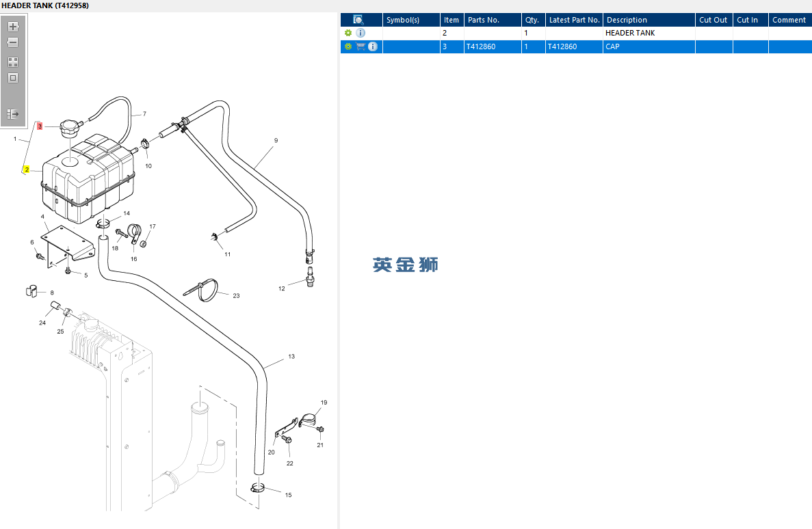Viewport: 812px width, 529px height.
Task: Click the Comment column header
Action: pyautogui.click(x=789, y=20)
